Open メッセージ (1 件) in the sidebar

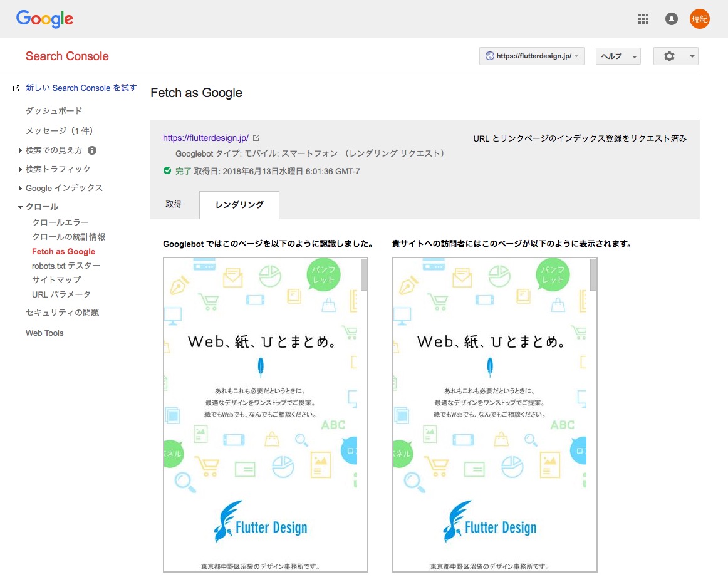coord(60,131)
